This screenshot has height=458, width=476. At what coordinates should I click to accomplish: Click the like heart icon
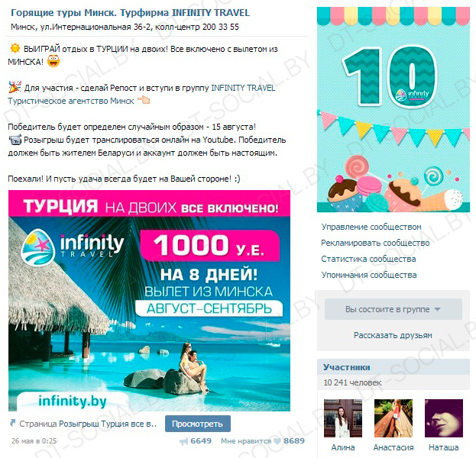tap(277, 441)
